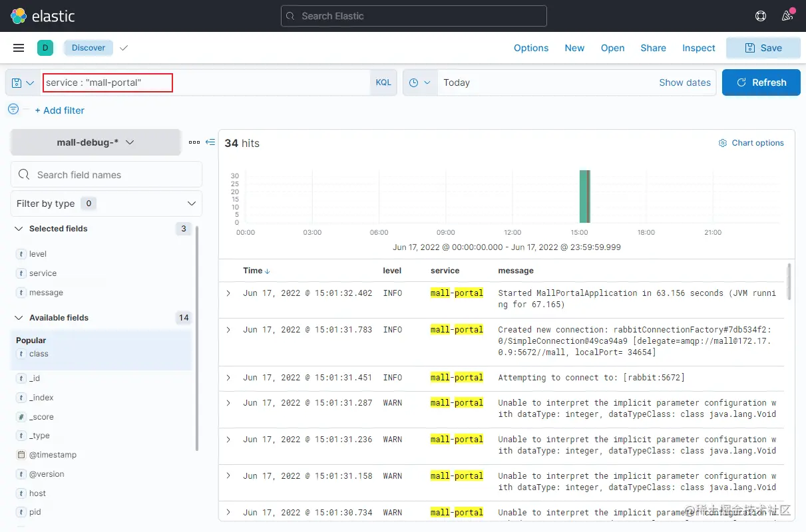This screenshot has width=806, height=532.
Task: Click the green D space avatar
Action: (45, 48)
